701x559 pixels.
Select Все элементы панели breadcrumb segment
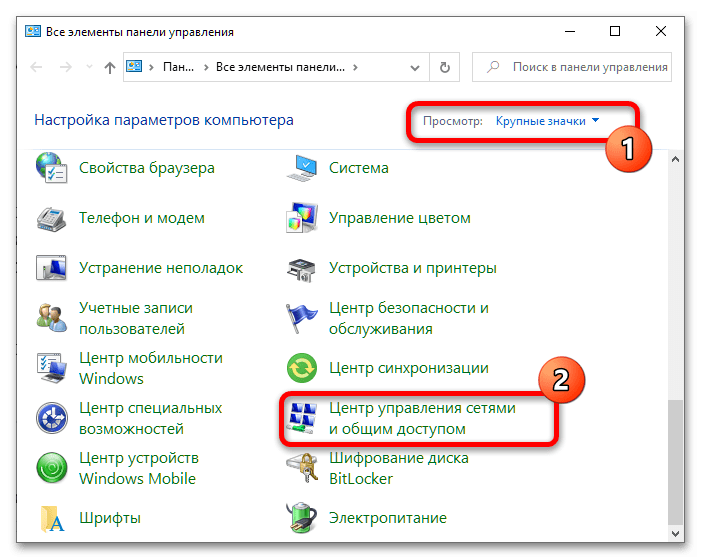280,67
